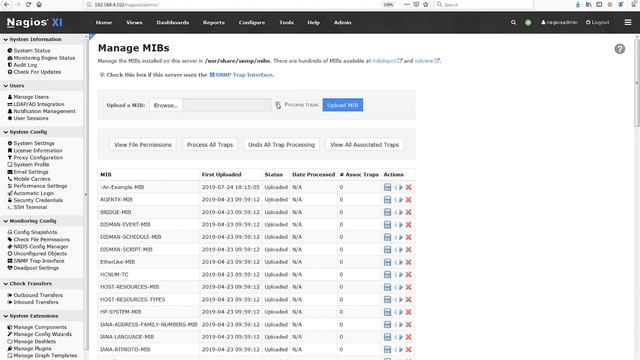Open SNMP Trap Interface in the sidebar
The image size is (640, 360).
tap(36, 261)
